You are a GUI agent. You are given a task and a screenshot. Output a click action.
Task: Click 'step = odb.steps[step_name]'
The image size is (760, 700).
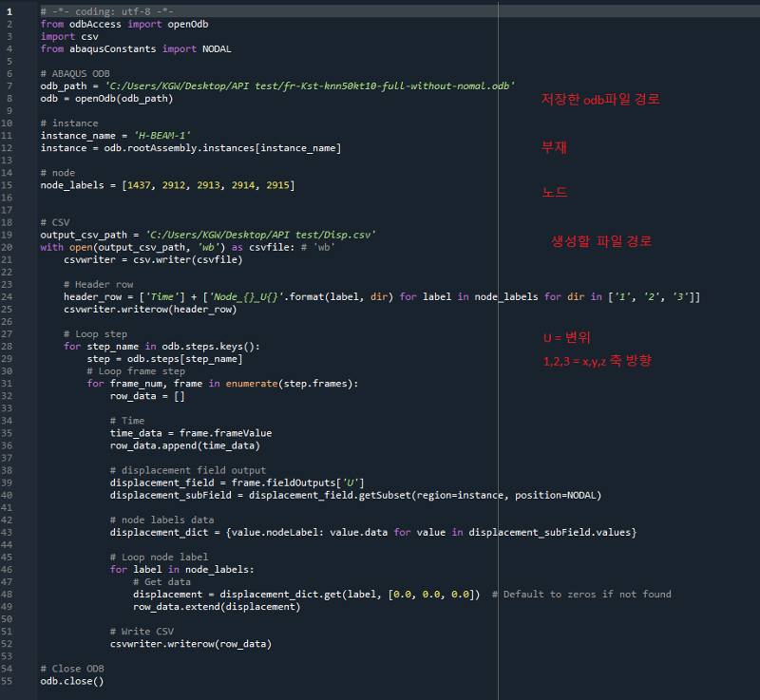(164, 359)
